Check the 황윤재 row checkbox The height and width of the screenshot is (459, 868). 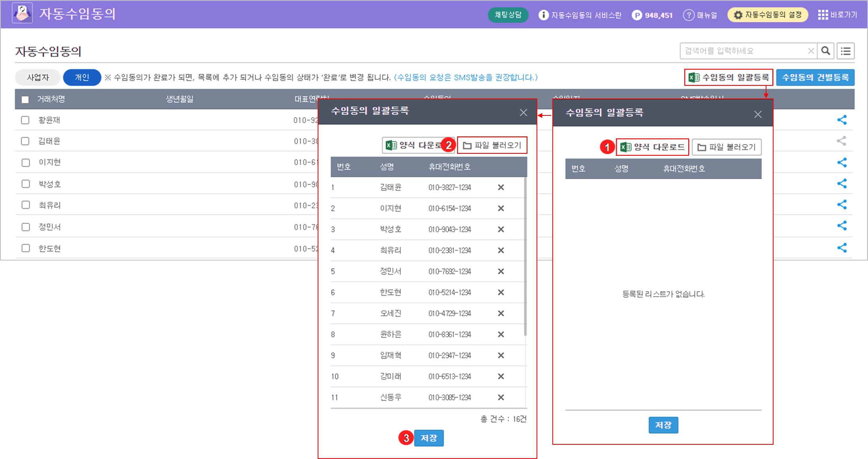click(x=25, y=120)
